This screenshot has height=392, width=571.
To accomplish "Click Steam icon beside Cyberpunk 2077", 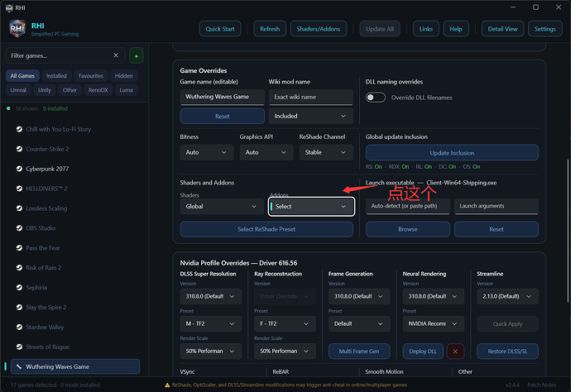I will click(19, 169).
